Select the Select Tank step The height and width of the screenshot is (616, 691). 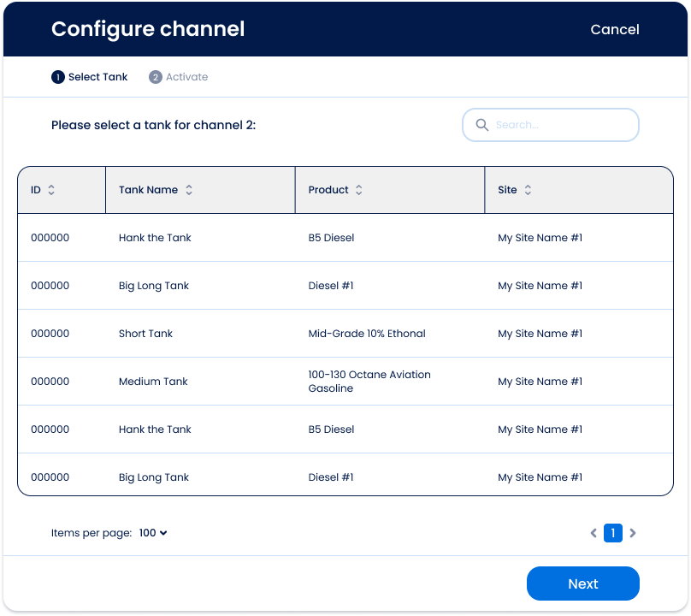pyautogui.click(x=90, y=77)
